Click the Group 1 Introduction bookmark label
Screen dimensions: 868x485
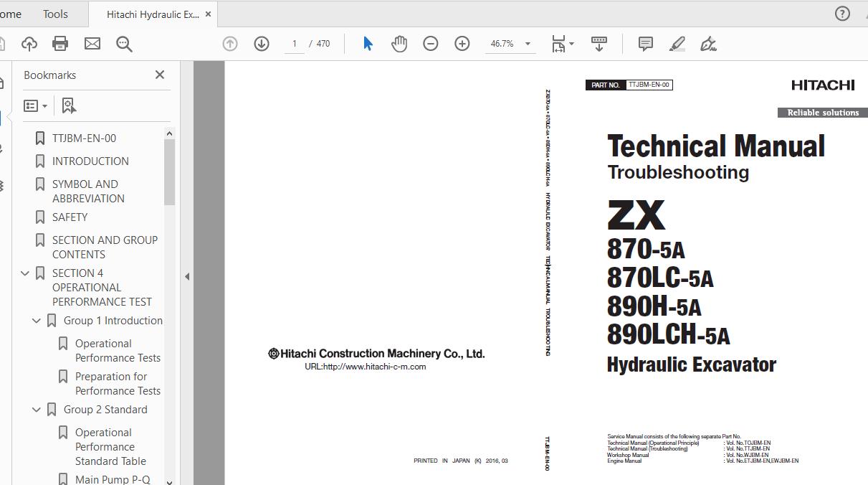[113, 321]
